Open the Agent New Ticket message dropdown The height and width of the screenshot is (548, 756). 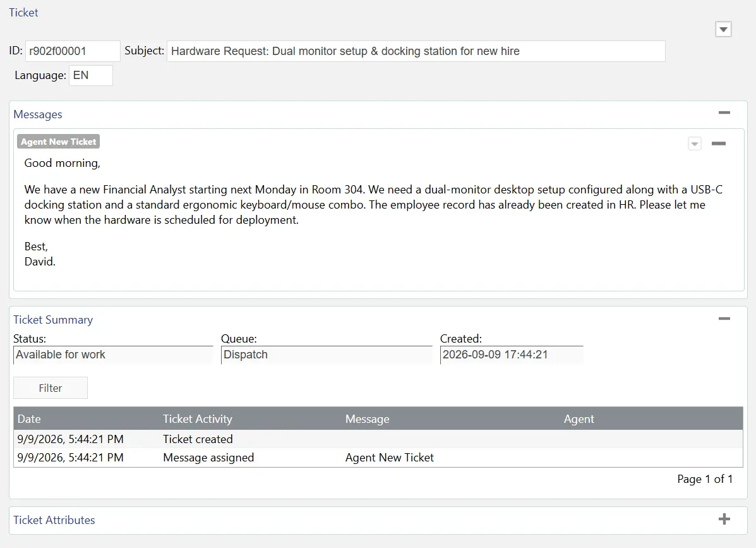[x=694, y=143]
